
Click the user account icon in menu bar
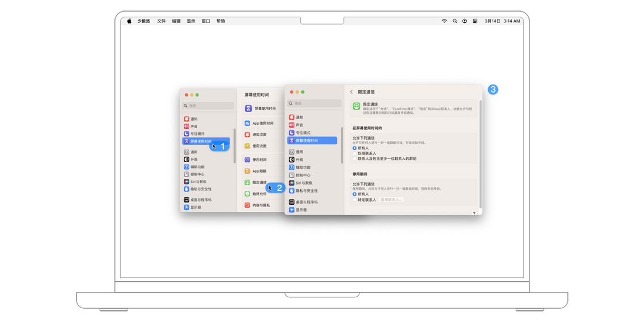465,21
